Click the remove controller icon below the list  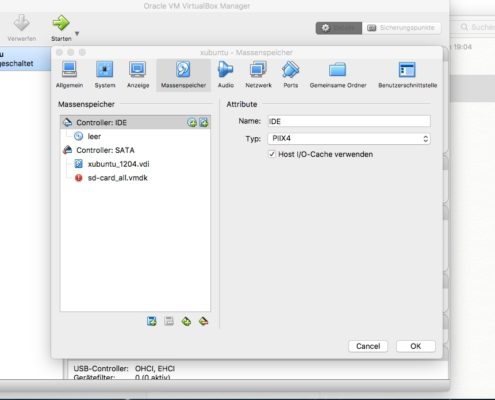tap(203, 321)
